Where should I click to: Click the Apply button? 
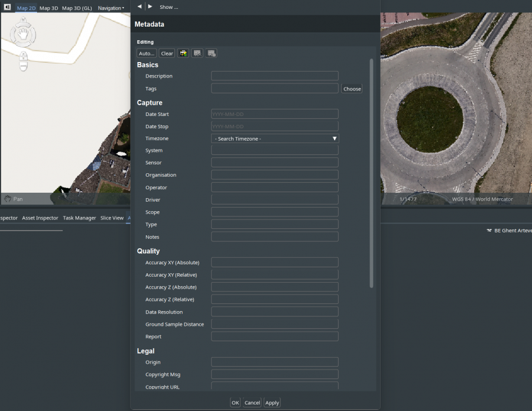click(272, 403)
